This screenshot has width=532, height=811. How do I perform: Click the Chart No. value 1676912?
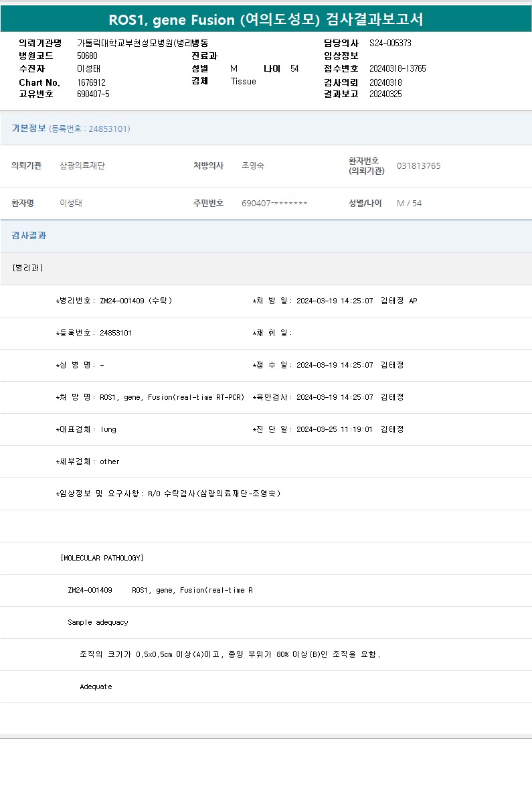pyautogui.click(x=91, y=82)
